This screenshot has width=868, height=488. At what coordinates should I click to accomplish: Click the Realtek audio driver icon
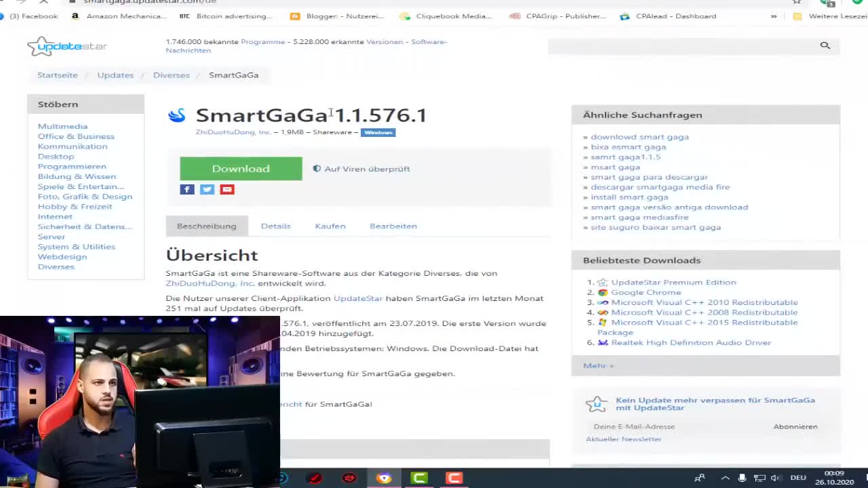point(602,342)
